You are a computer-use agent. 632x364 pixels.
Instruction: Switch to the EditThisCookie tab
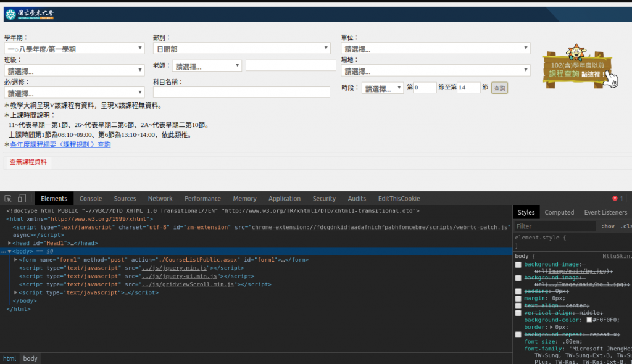(x=399, y=198)
